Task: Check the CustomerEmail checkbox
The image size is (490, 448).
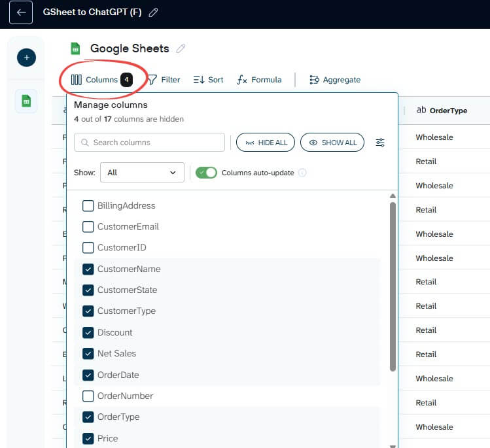Action: click(x=88, y=227)
